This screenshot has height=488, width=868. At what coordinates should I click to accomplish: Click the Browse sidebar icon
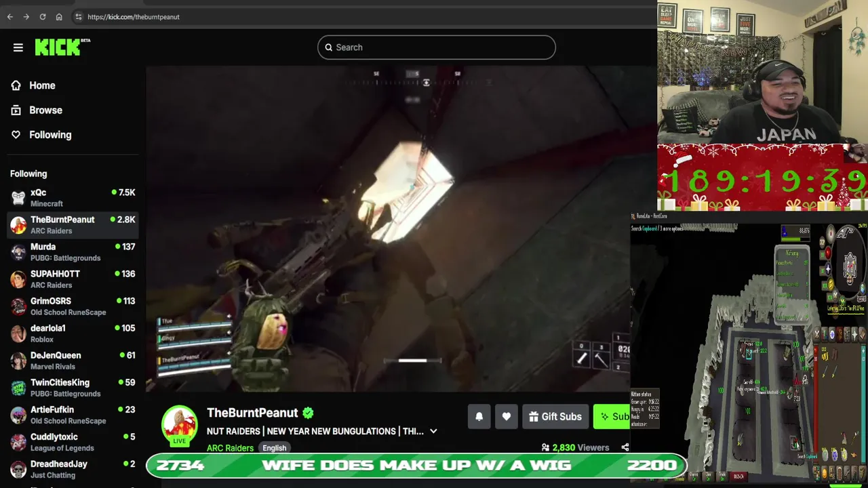point(16,110)
